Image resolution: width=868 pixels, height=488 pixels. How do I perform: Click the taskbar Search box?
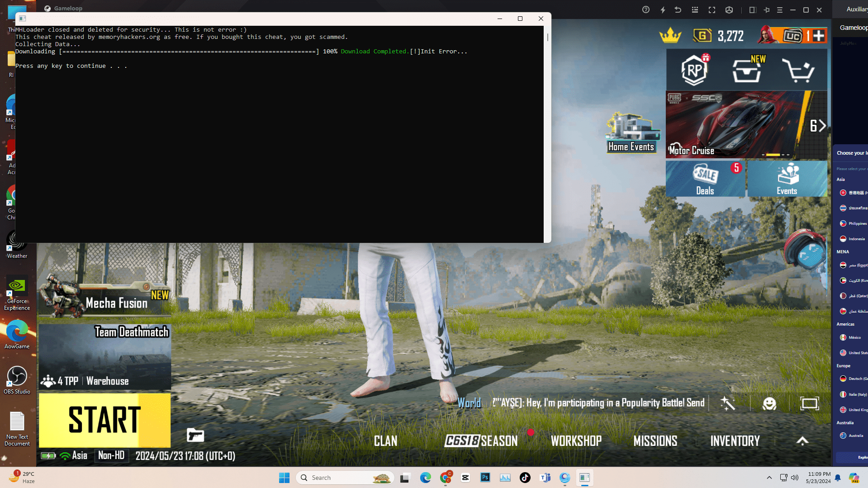click(345, 478)
